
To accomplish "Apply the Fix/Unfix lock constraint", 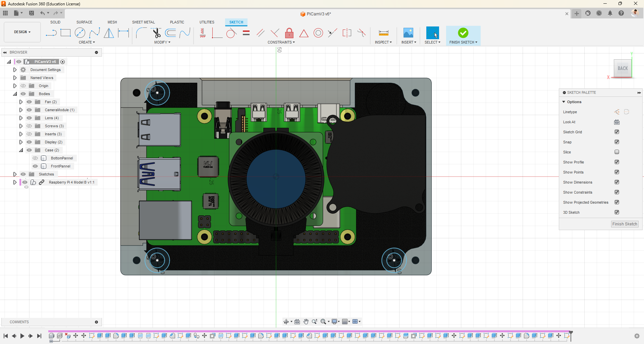I will coord(289,33).
